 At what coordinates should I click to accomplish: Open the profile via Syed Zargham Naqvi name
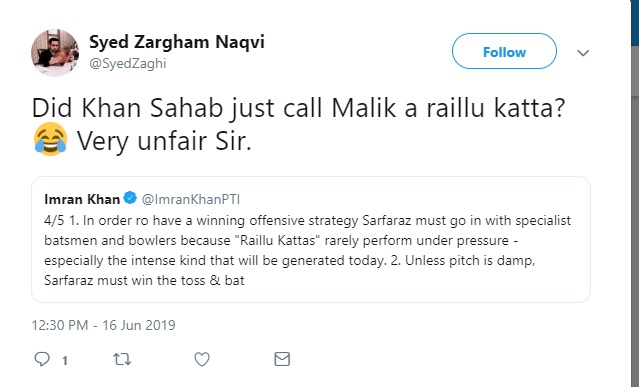point(177,42)
